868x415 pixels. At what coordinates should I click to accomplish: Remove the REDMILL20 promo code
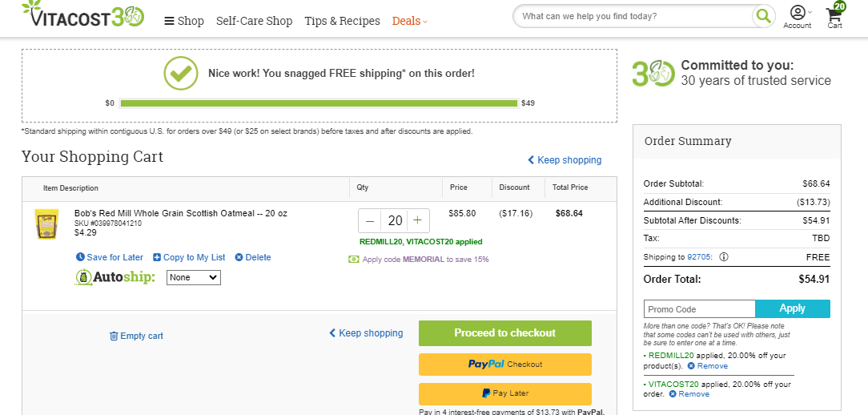[x=708, y=366]
